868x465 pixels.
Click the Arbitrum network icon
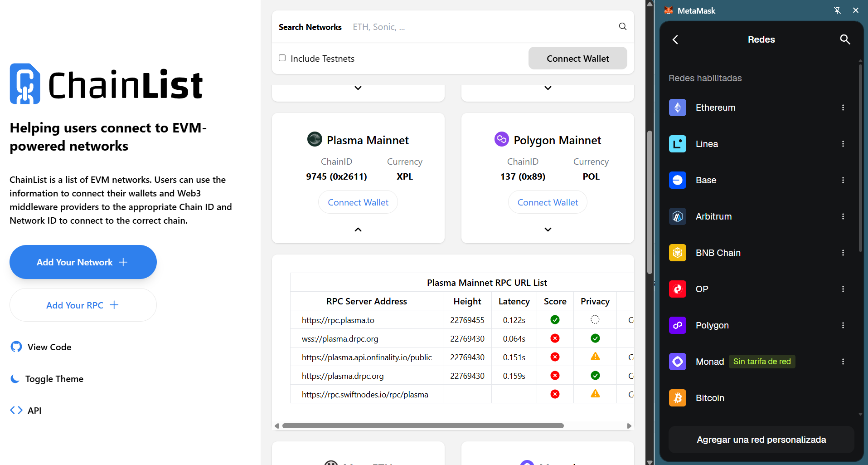coord(678,216)
